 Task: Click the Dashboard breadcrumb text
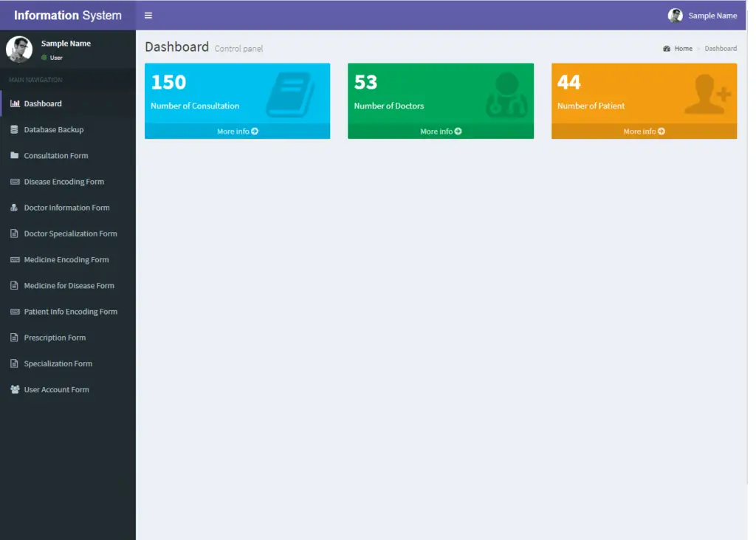pyautogui.click(x=720, y=48)
